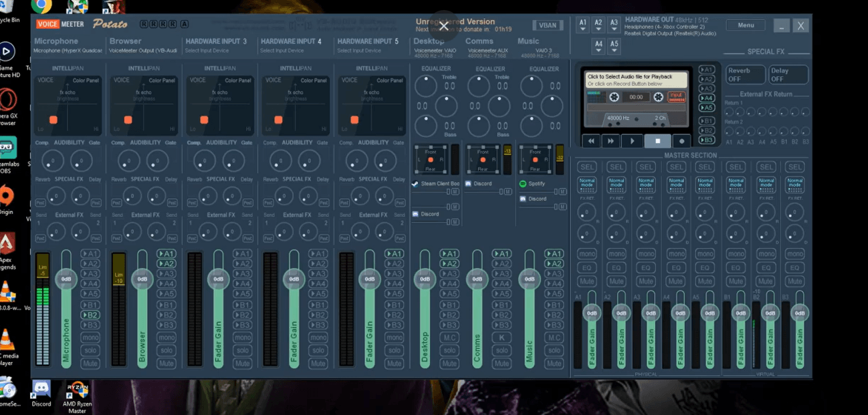Viewport: 868px width, 415px height.
Task: Click the Music strip Front/Rear panner
Action: 536,159
